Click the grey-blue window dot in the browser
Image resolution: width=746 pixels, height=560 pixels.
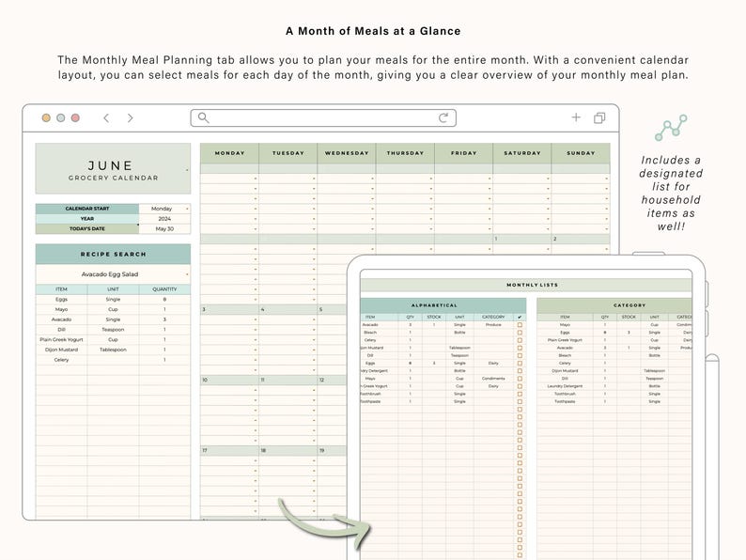[61, 118]
